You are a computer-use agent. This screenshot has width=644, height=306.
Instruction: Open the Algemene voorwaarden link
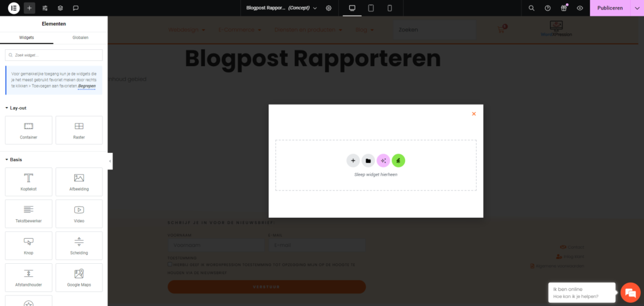[x=557, y=266]
